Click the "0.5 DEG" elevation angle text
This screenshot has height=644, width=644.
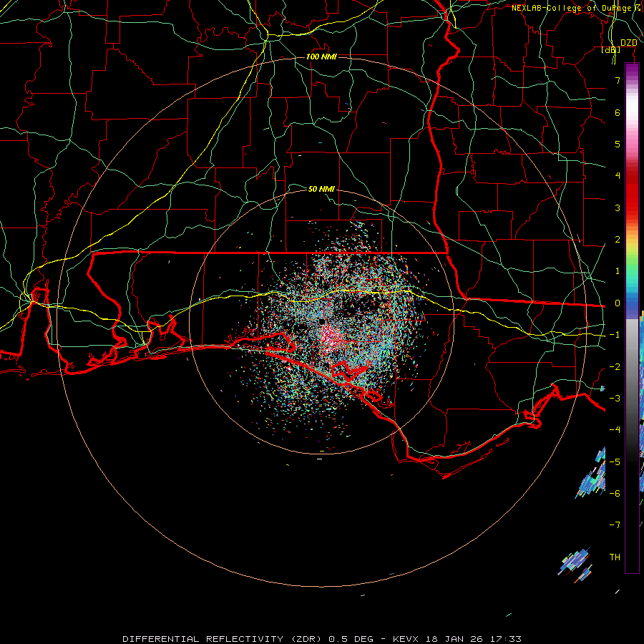tap(351, 639)
